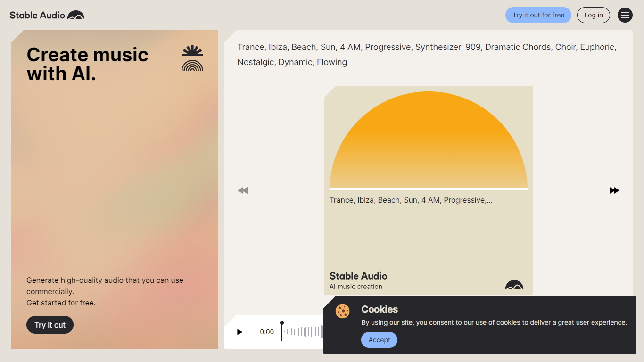Click the AI music creation subtitle
The height and width of the screenshot is (362, 644).
point(356,287)
